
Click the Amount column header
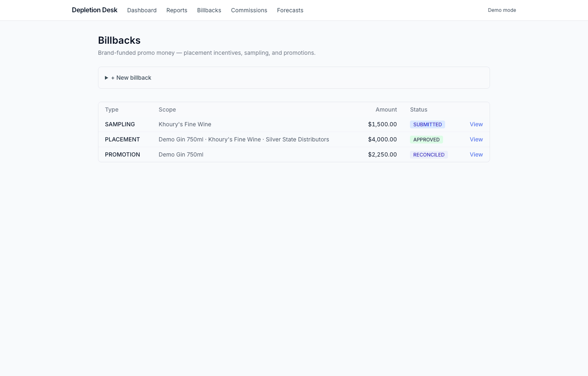pyautogui.click(x=386, y=110)
